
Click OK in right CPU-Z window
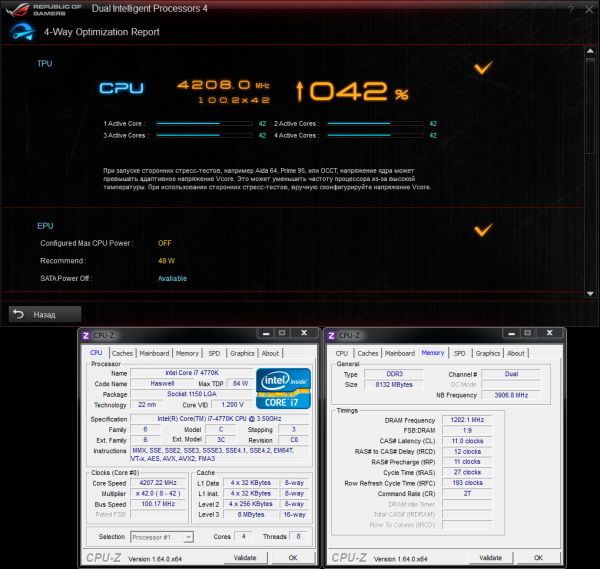click(538, 558)
